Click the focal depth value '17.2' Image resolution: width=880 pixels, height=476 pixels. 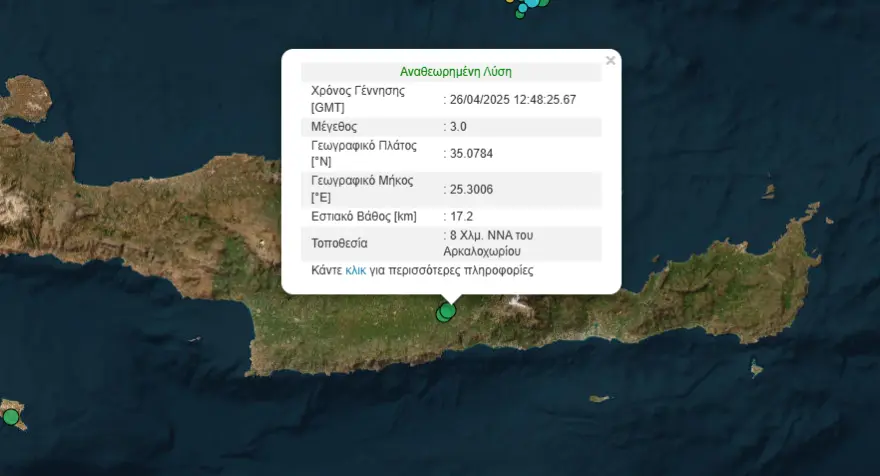click(461, 217)
